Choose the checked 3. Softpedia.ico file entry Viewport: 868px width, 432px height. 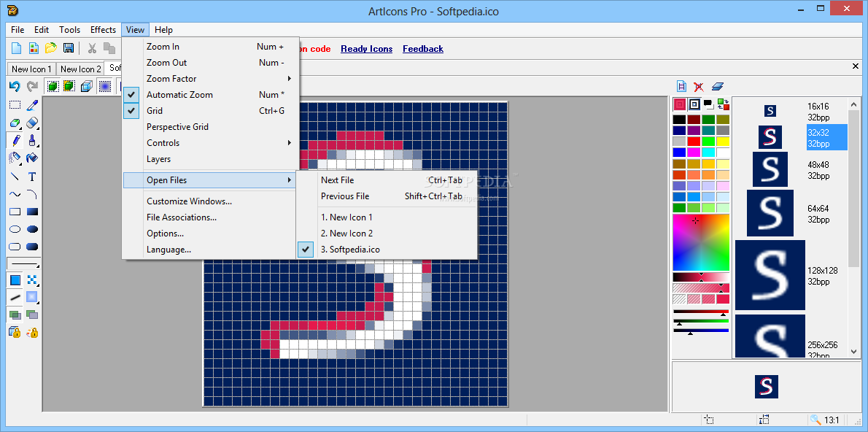pos(387,250)
